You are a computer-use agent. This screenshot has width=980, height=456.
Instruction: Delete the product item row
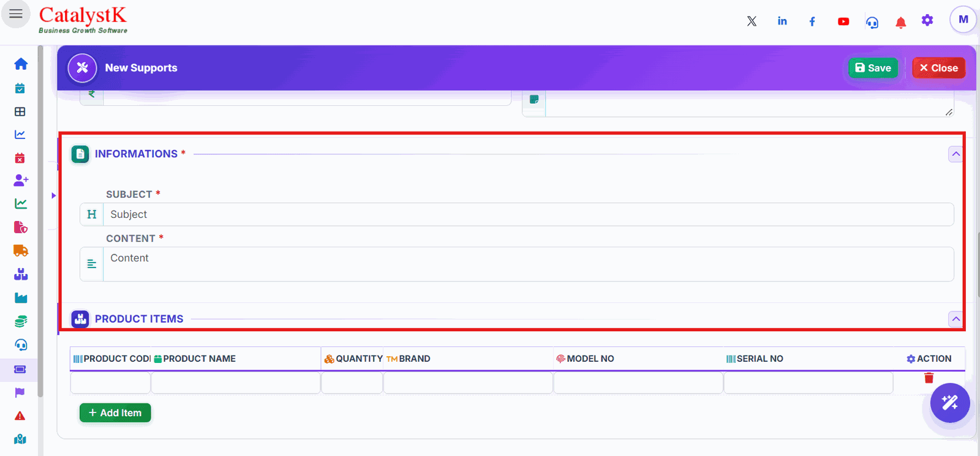[x=929, y=378]
